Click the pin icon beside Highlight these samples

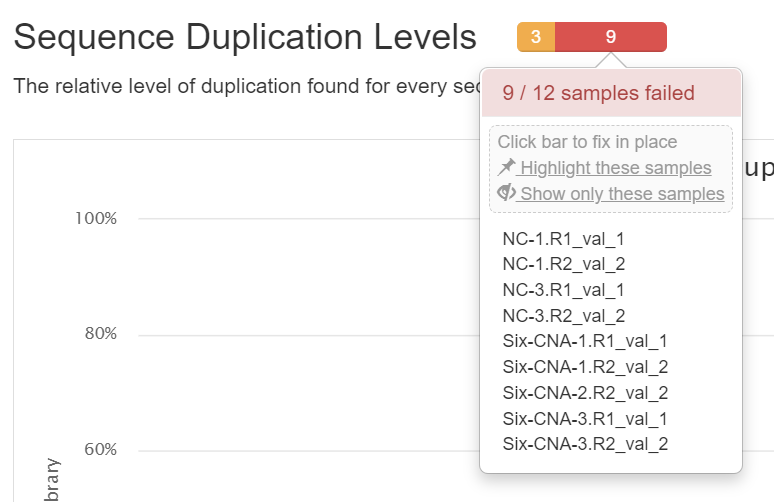point(507,167)
